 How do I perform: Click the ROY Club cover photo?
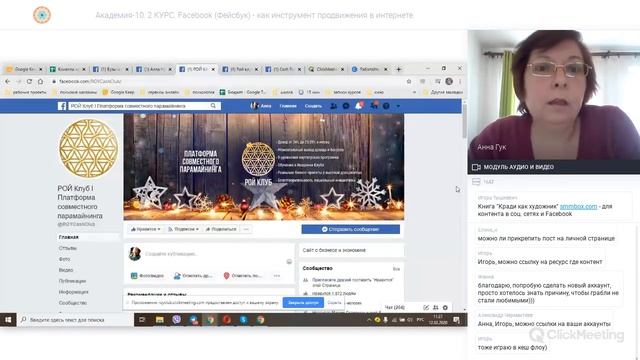pos(264,167)
